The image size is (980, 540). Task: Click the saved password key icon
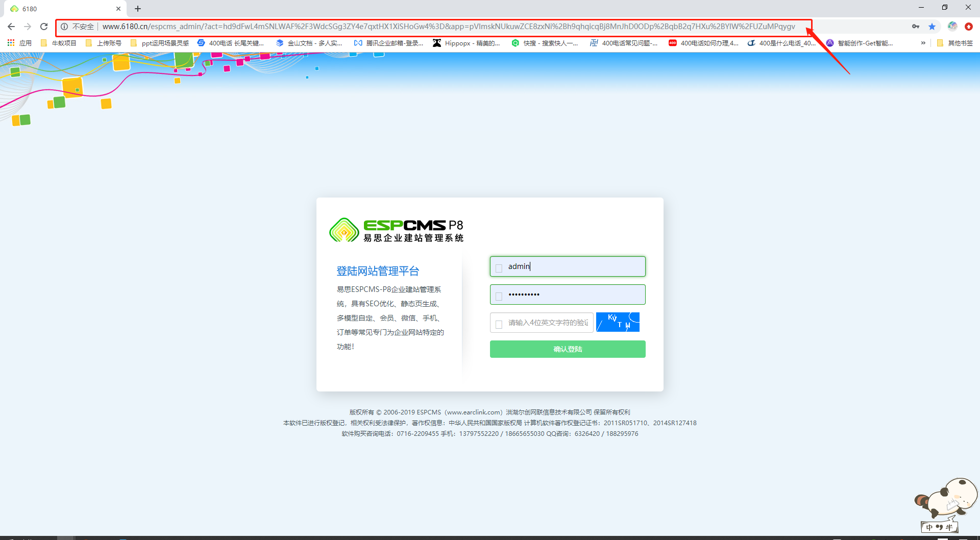(916, 27)
